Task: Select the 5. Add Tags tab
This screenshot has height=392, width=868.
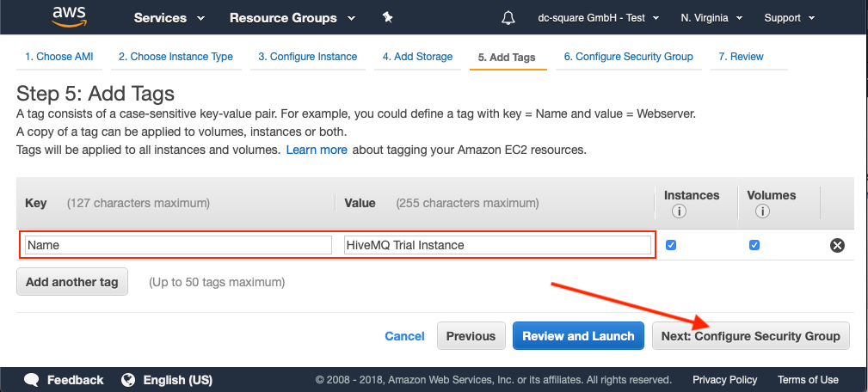Action: 507,57
